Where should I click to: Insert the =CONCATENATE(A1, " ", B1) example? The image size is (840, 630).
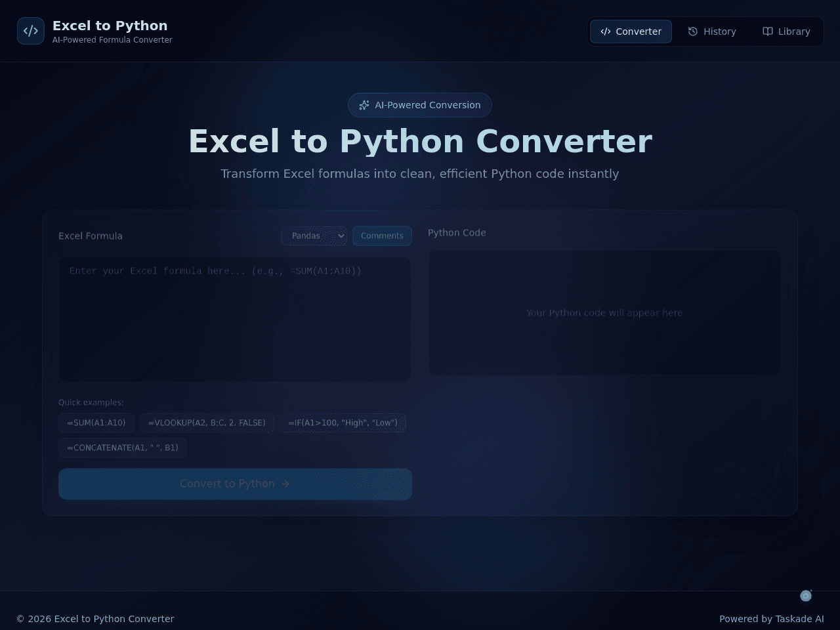(x=123, y=448)
